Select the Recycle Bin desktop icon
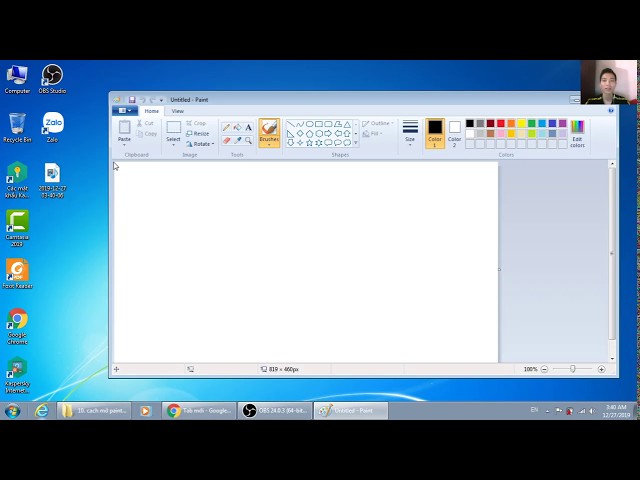 pos(17,127)
